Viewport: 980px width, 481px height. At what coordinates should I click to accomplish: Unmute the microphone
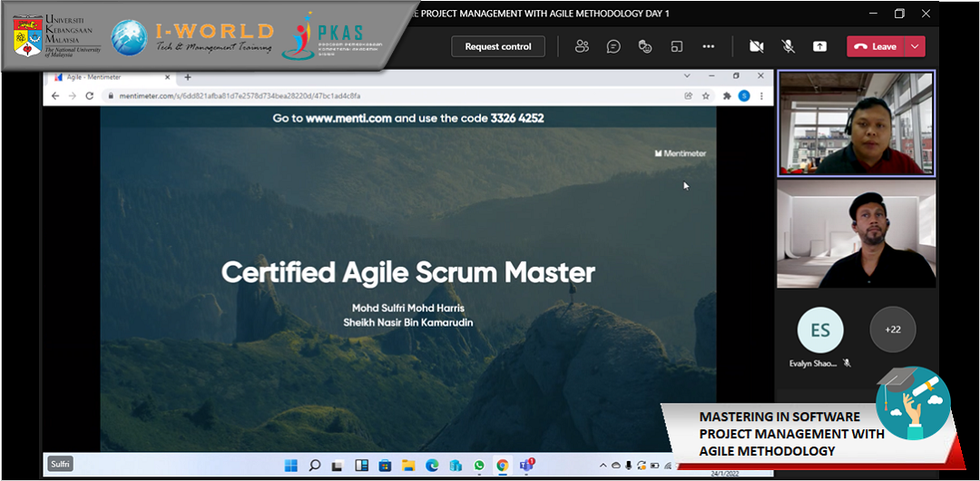tap(789, 46)
